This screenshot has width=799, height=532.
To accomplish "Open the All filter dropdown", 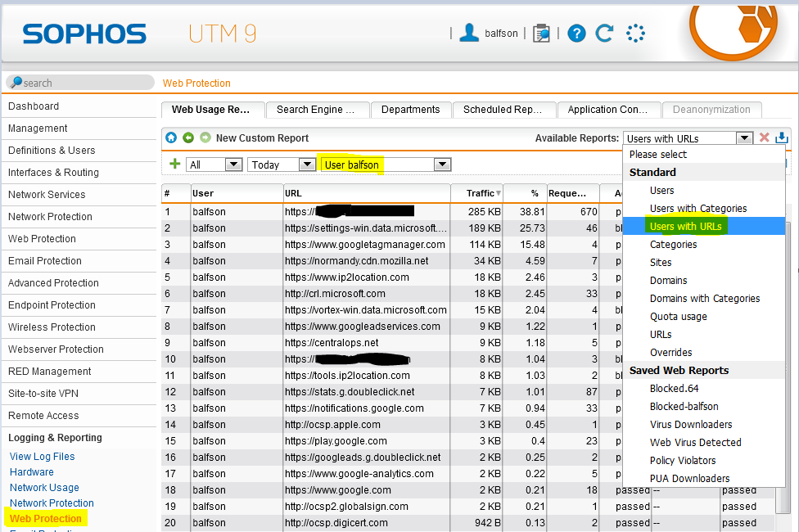I will (x=214, y=165).
